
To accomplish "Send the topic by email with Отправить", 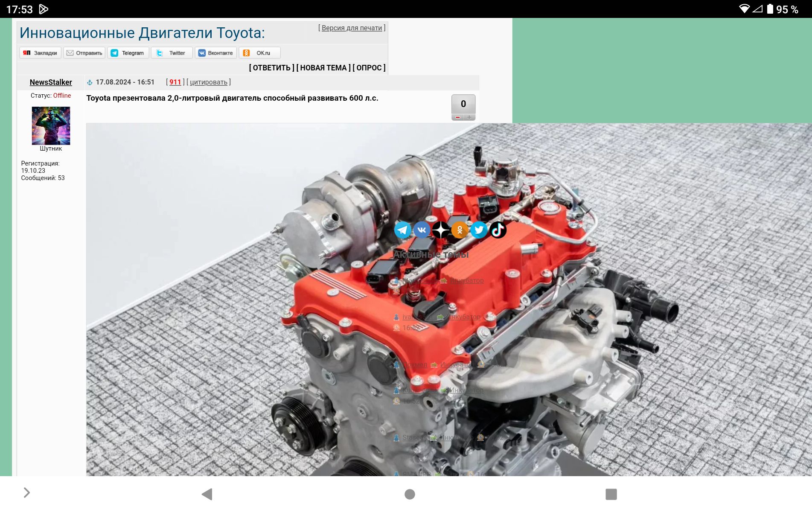I will [84, 53].
